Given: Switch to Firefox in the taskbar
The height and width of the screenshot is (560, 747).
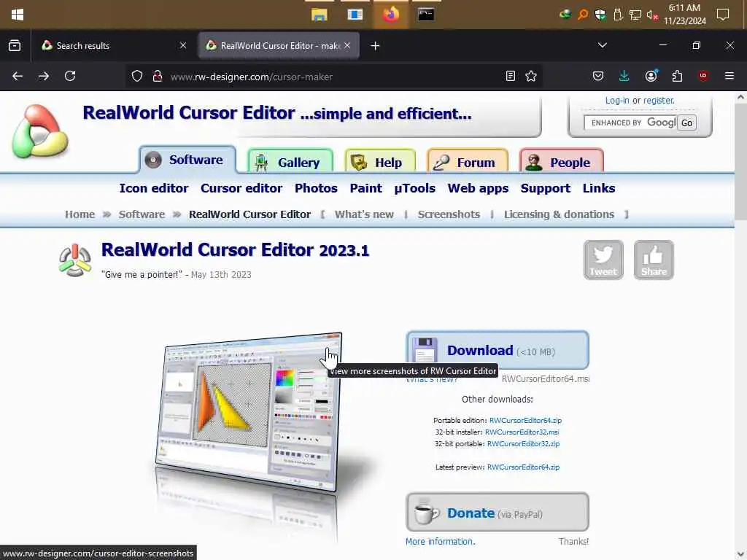Looking at the screenshot, I should tap(391, 15).
